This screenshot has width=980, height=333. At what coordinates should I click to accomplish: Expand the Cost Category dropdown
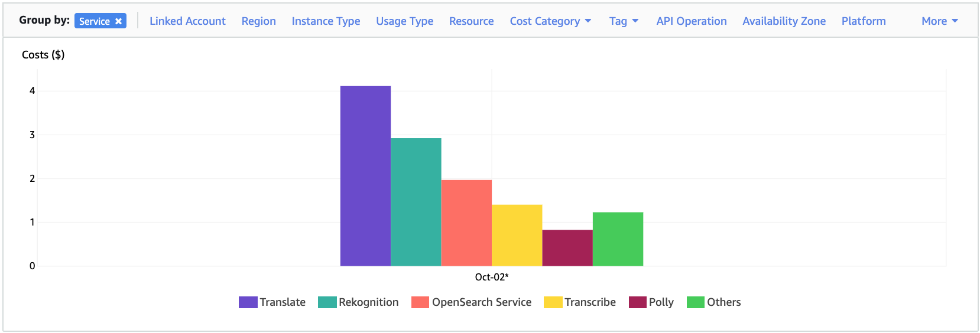(550, 21)
